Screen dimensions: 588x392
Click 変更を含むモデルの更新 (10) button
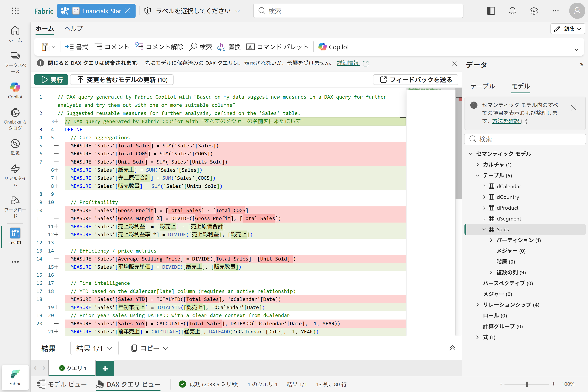pyautogui.click(x=122, y=80)
